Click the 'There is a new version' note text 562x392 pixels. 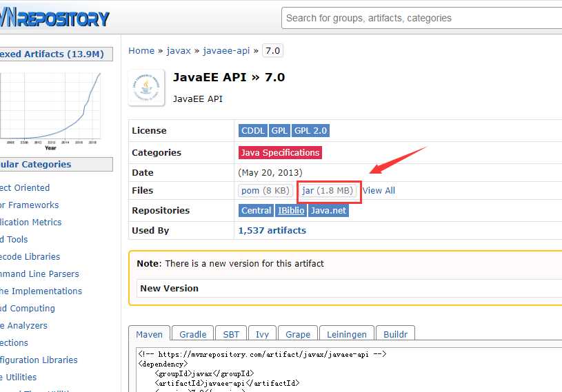pyautogui.click(x=244, y=263)
